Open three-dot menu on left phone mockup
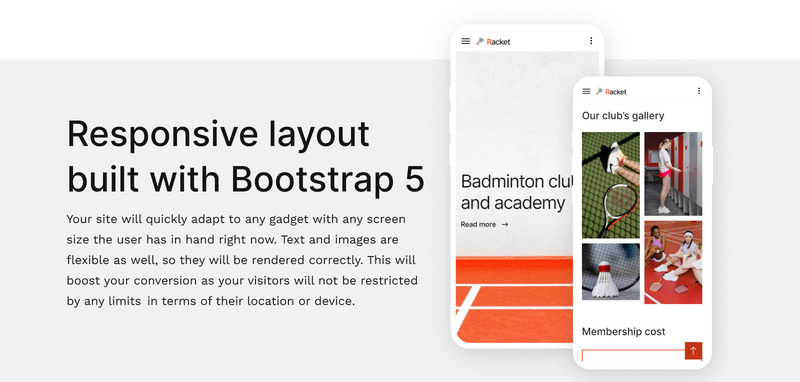 coord(591,41)
